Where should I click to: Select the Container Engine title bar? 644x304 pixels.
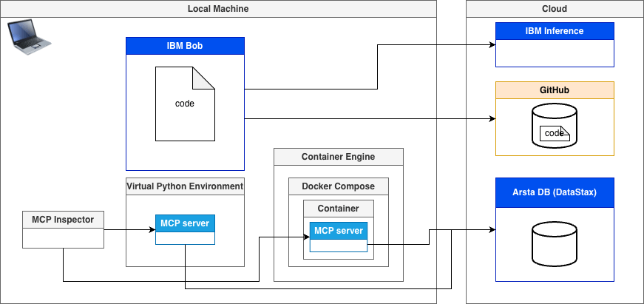[x=338, y=157]
